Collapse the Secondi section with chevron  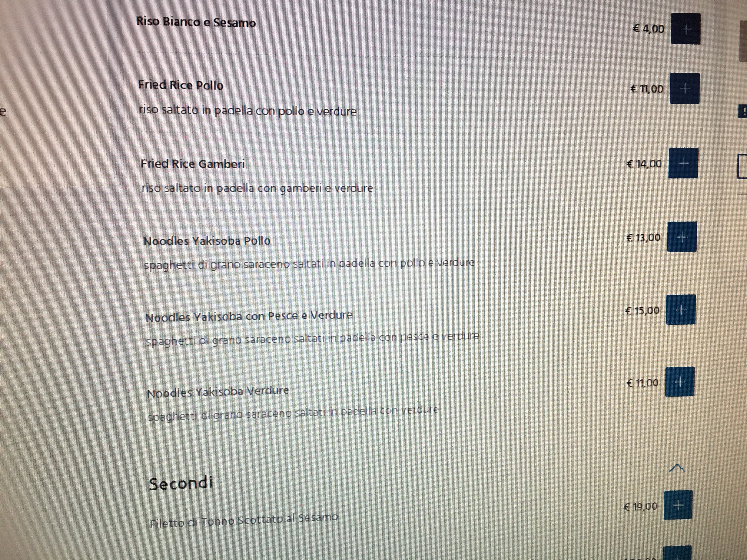pos(677,468)
